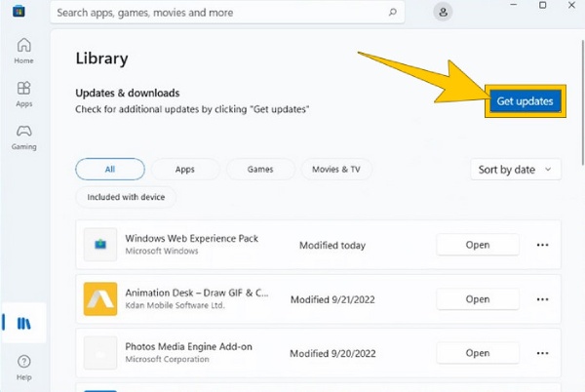Click Windows Web Experience Pack title
The width and height of the screenshot is (585, 392).
(192, 238)
